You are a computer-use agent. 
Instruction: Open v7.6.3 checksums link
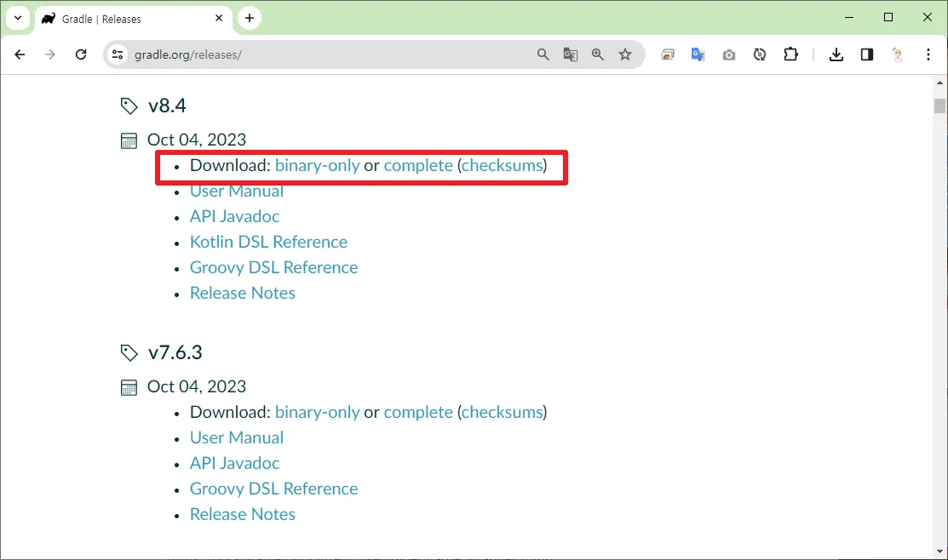503,412
